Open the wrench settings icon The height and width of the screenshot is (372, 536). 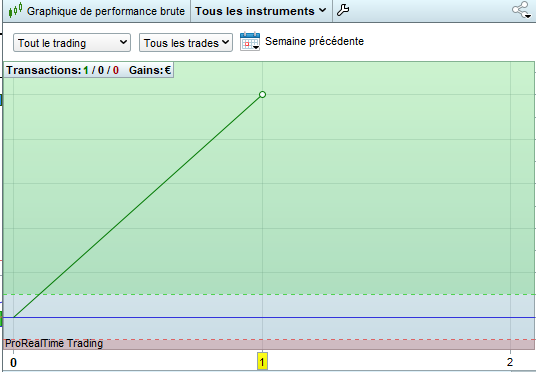(x=343, y=10)
